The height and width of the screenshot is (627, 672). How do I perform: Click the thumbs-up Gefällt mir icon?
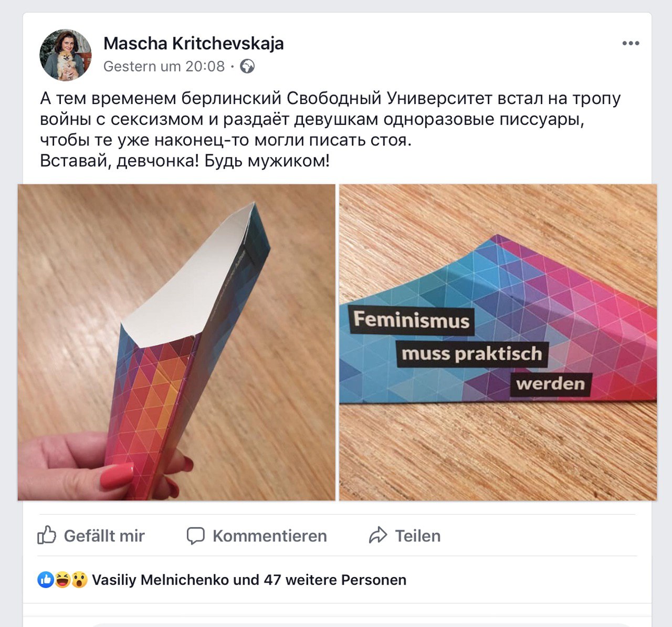coord(47,535)
